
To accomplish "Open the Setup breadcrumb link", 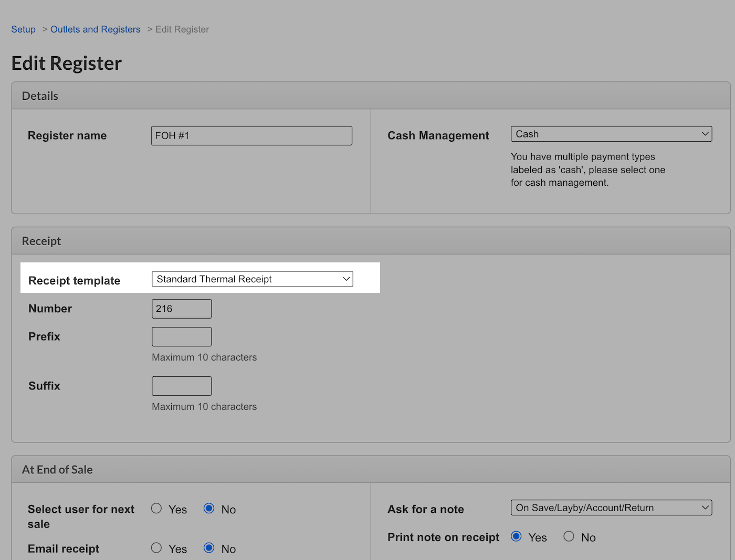I will point(23,29).
